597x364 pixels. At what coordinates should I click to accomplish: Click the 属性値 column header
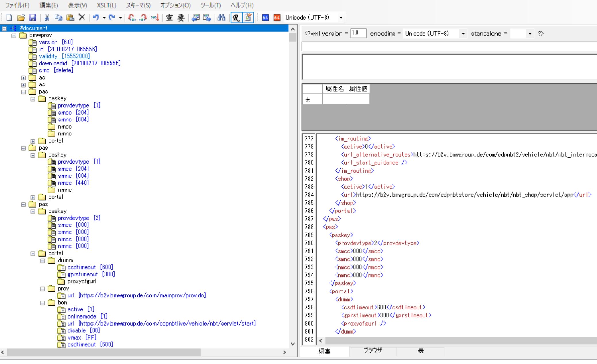click(358, 89)
